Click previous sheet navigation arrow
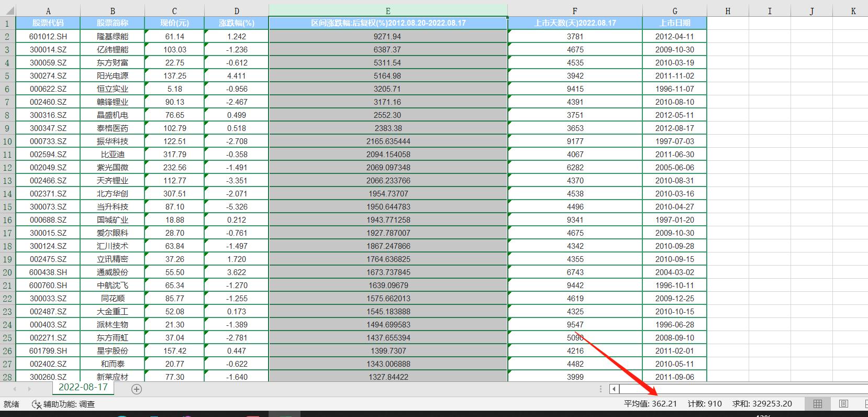Viewport: 868px width, 417px height. pyautogui.click(x=15, y=389)
